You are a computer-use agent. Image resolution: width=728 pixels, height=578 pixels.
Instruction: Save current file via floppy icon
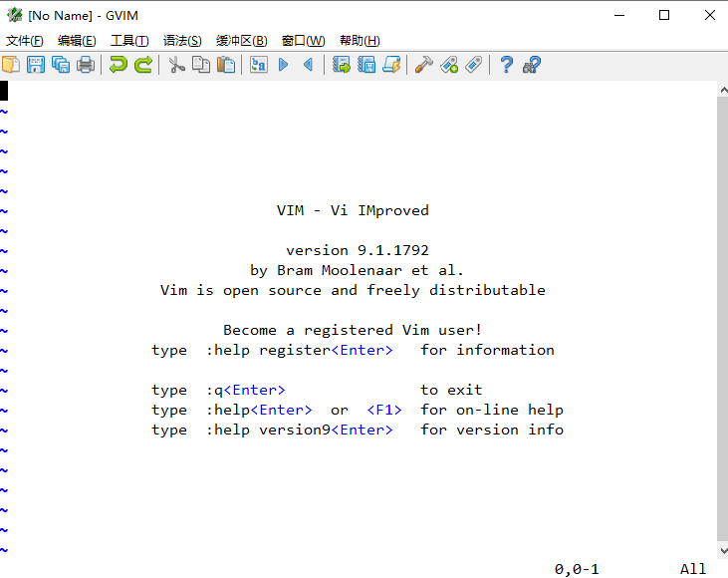tap(36, 65)
